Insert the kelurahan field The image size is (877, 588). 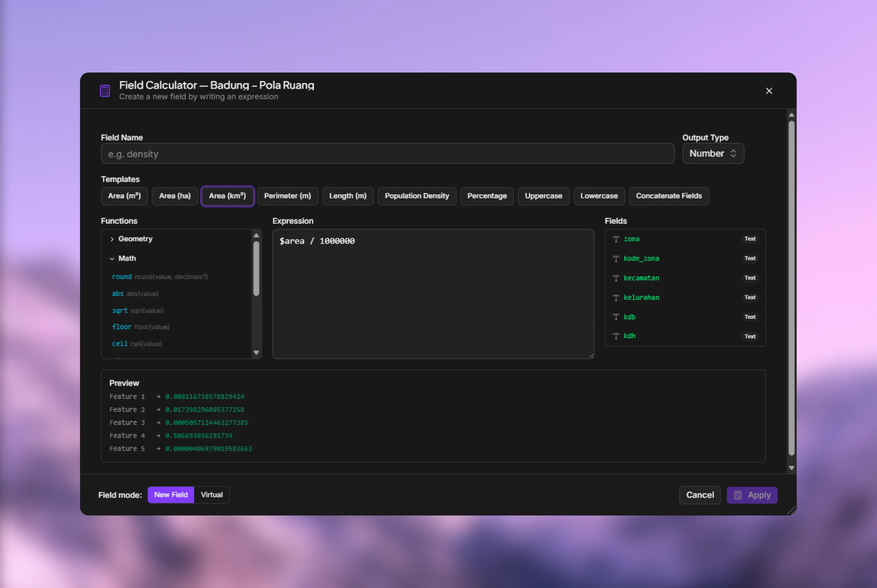coord(685,298)
